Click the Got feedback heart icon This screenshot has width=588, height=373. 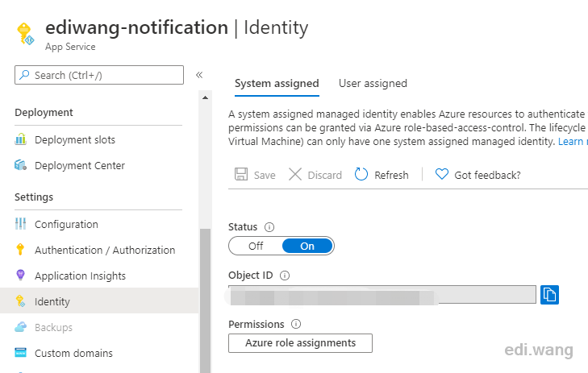[x=442, y=175]
